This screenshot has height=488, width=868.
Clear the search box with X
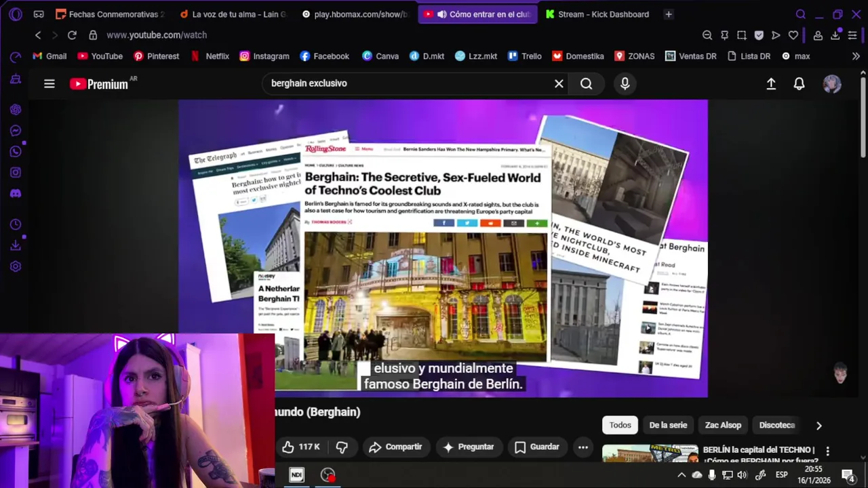point(559,83)
